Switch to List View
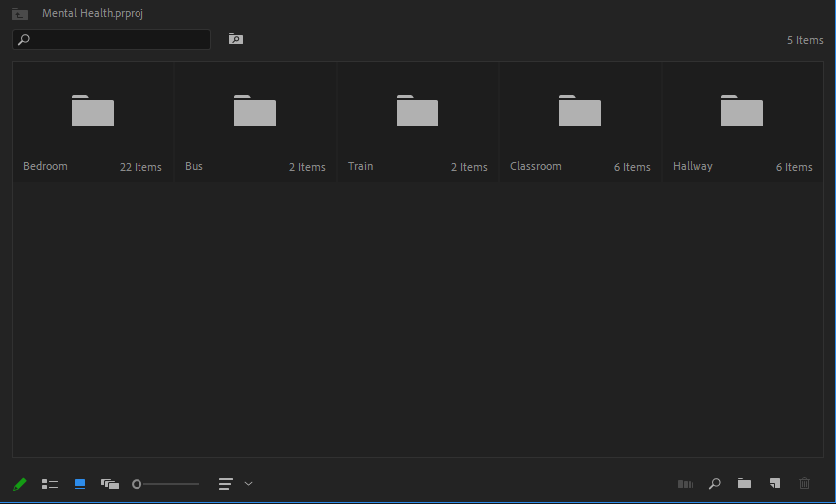 click(50, 484)
